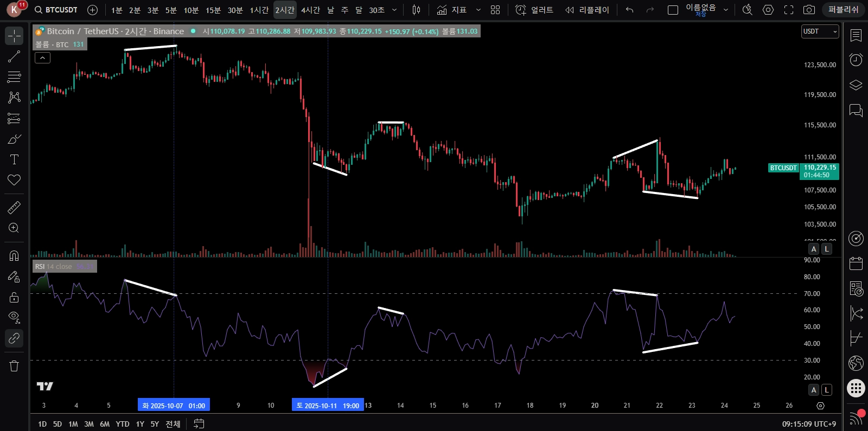Open the Fibonacci tools in left toolbar
The width and height of the screenshot is (868, 431).
tap(14, 77)
